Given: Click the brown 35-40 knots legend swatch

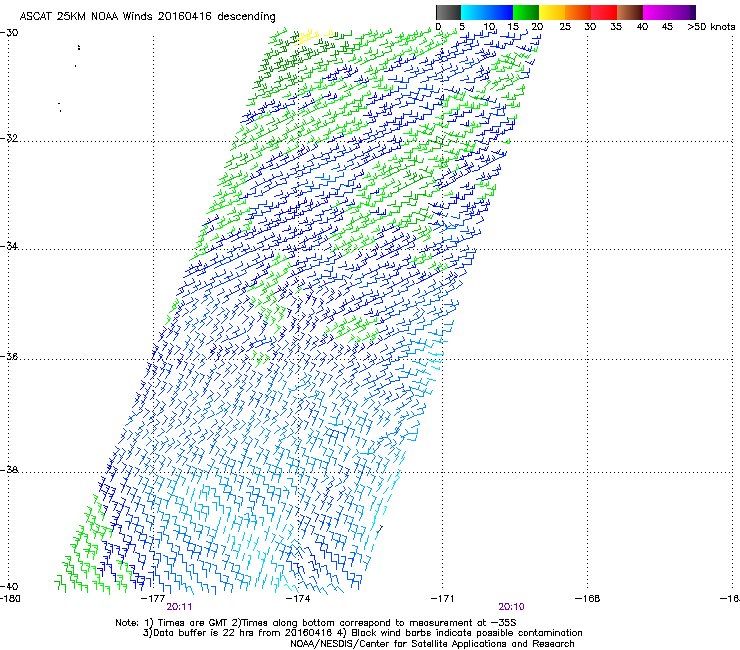Looking at the screenshot, I should [630, 12].
